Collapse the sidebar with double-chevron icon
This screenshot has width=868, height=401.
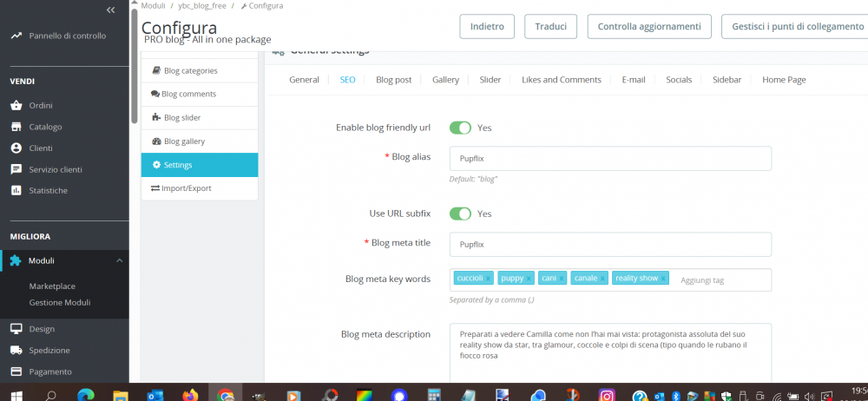click(x=111, y=10)
